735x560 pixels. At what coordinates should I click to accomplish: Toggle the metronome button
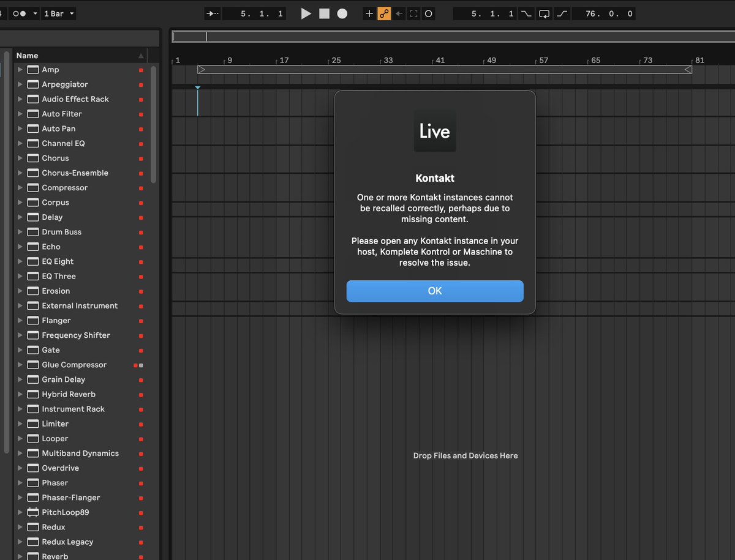coord(20,13)
